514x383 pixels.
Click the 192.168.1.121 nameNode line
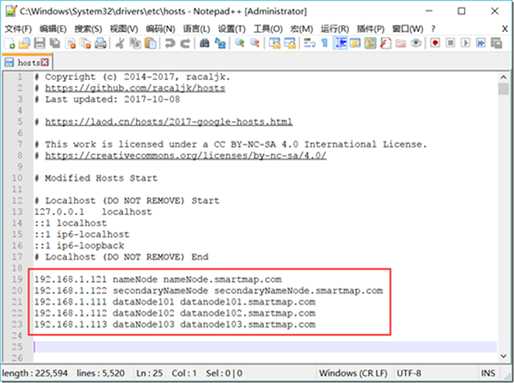158,279
